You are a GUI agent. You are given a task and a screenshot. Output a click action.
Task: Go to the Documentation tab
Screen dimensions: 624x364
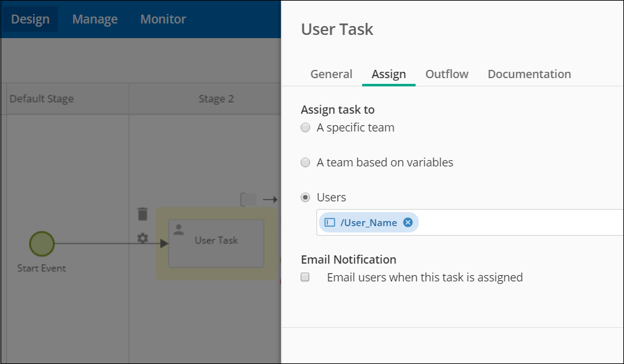pyautogui.click(x=529, y=74)
